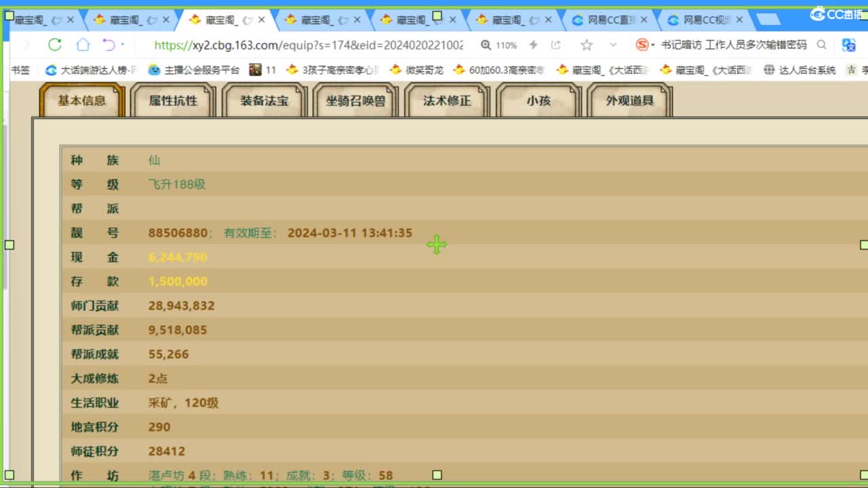868x488 pixels.
Task: Click the 靓号 number 88506880
Action: point(178,232)
